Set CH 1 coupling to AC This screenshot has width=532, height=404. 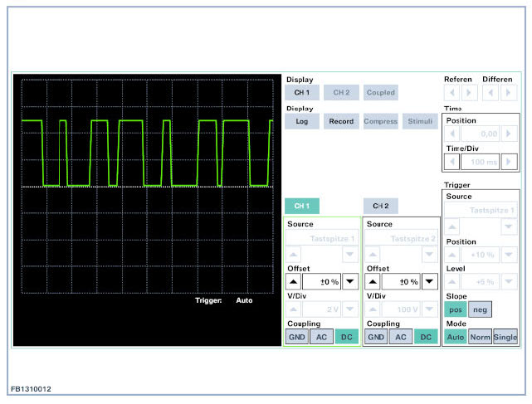(320, 338)
